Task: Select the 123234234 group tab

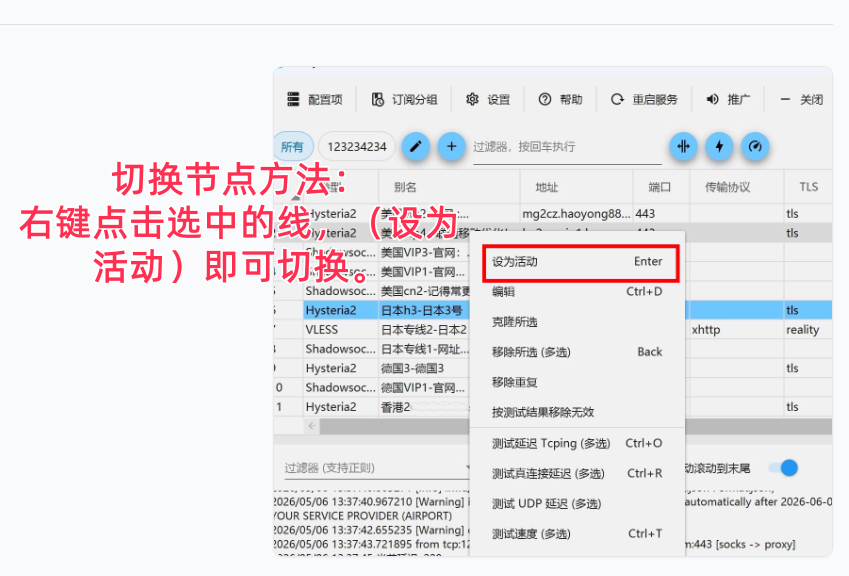Action: [357, 147]
